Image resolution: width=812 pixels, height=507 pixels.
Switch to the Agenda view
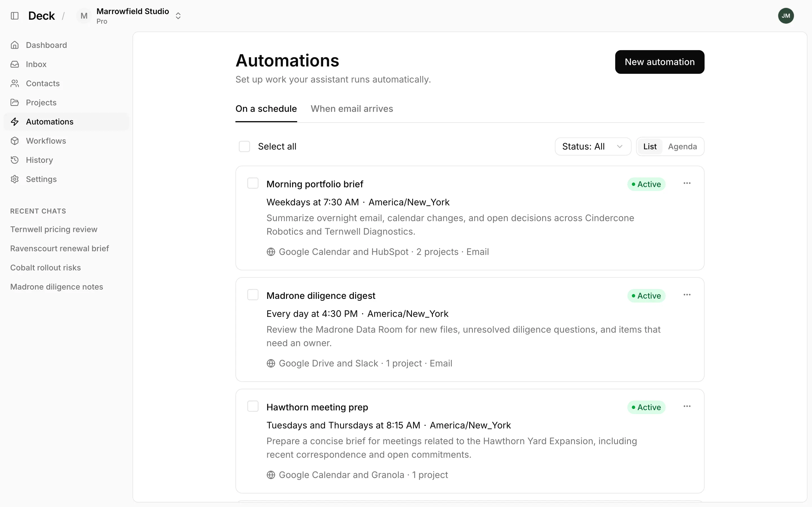pyautogui.click(x=682, y=146)
